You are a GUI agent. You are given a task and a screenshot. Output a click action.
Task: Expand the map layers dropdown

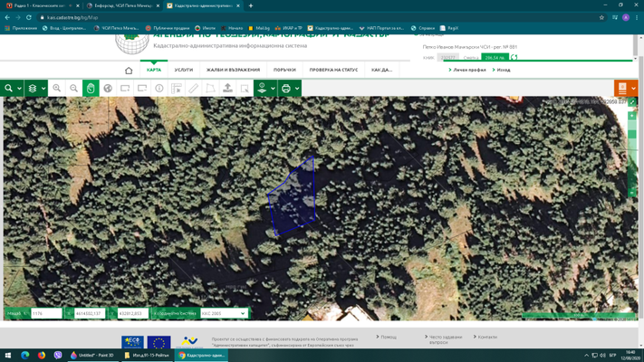point(36,89)
